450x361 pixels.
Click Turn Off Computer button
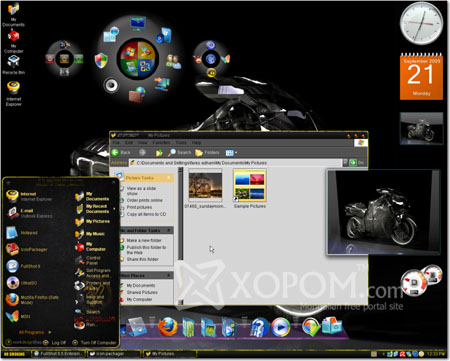coord(94,342)
